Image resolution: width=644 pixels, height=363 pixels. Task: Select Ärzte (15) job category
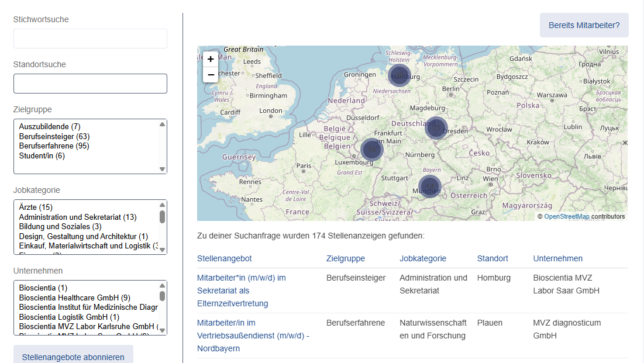click(36, 208)
